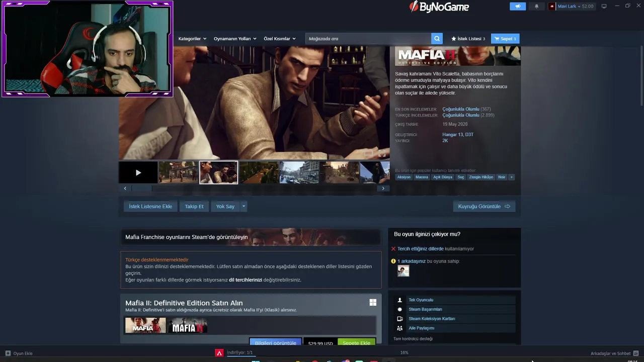Click the Zengin Hikâye tag
Viewport: 644px width, 362px height.
click(481, 177)
